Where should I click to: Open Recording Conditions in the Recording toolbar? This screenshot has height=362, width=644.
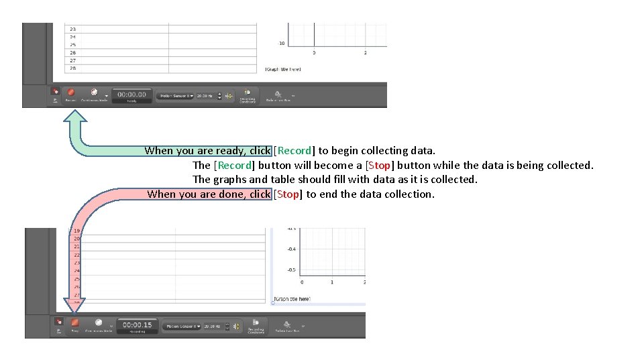256,326
